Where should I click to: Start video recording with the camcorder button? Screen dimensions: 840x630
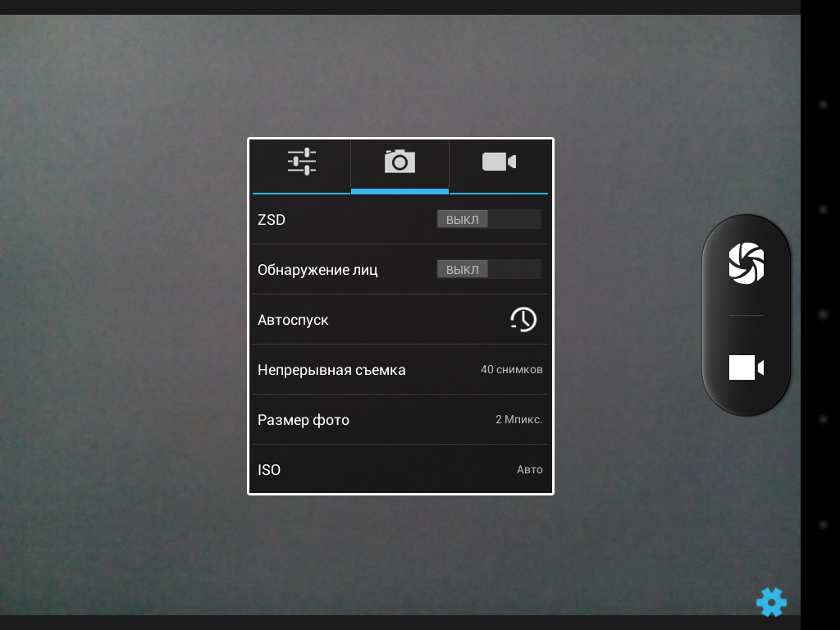tap(746, 367)
